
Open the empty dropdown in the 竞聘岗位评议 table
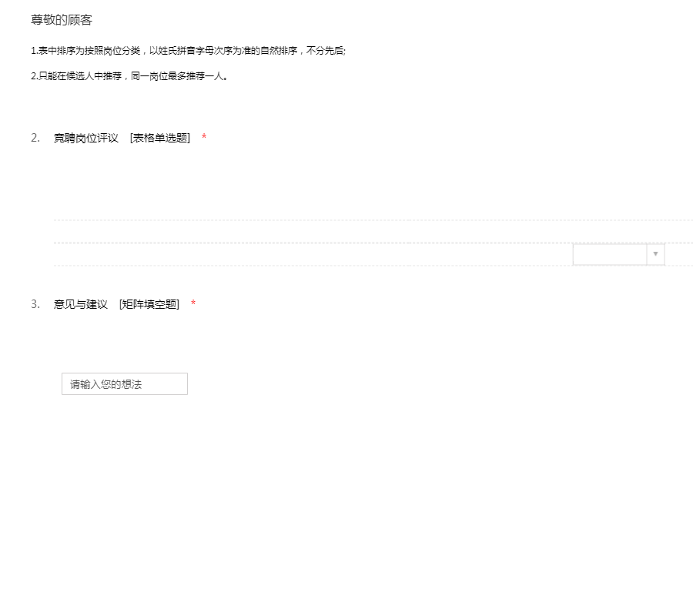coord(618,254)
